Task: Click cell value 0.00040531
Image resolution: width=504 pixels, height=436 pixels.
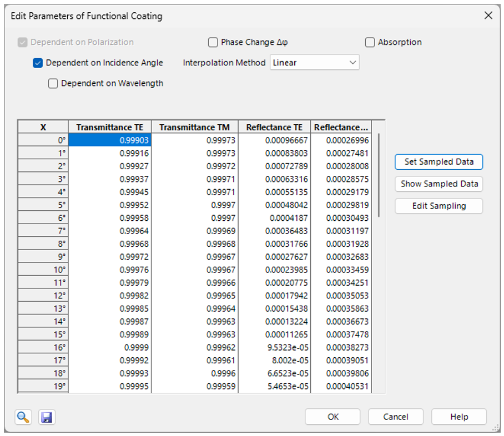Action: point(341,386)
